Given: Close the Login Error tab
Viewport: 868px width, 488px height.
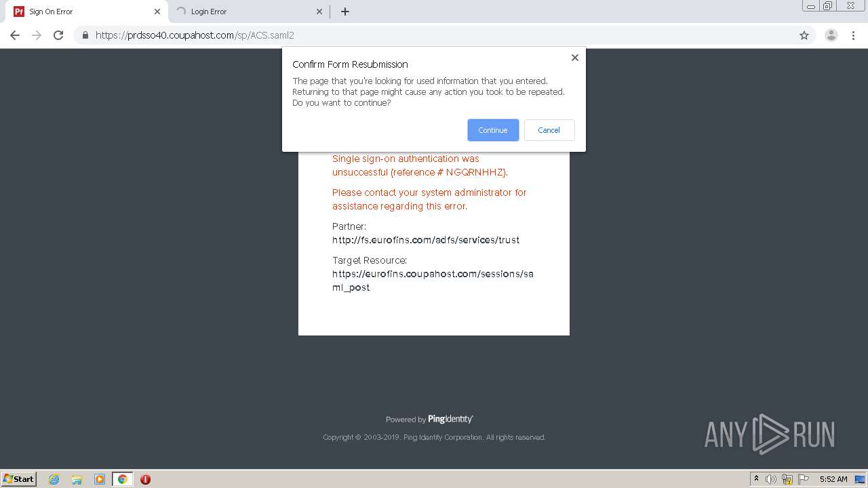Looking at the screenshot, I should (x=319, y=12).
